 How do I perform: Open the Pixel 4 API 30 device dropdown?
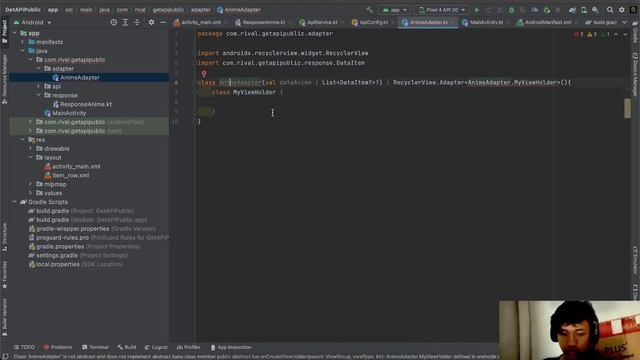click(x=441, y=10)
